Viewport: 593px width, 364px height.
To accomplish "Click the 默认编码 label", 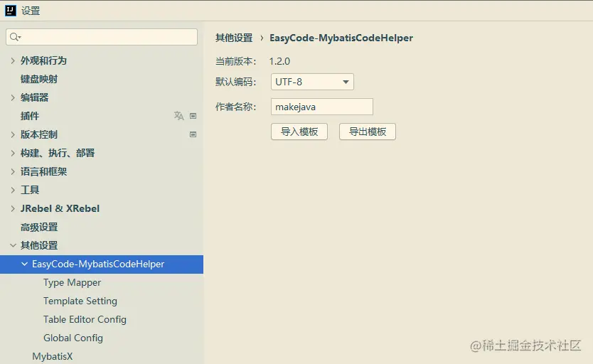I will click(x=235, y=82).
